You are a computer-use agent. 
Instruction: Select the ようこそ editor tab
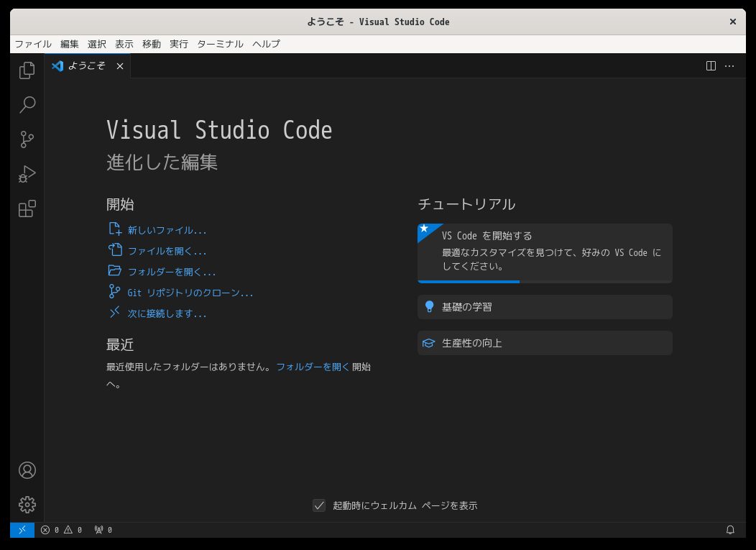[x=87, y=66]
